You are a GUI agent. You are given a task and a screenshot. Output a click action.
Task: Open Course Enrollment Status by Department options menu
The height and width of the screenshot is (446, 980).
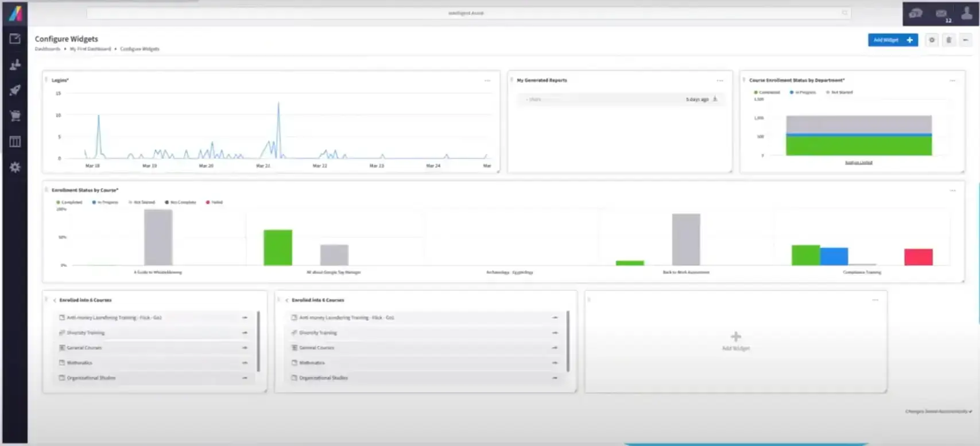[952, 80]
